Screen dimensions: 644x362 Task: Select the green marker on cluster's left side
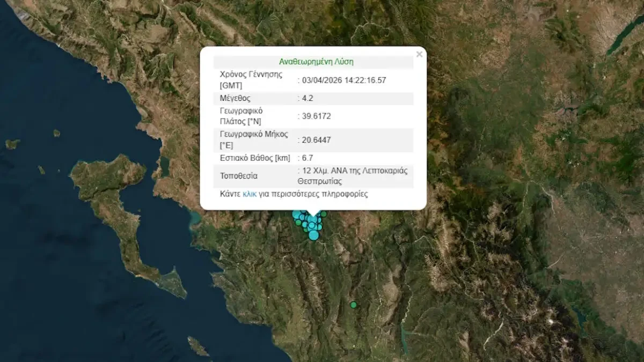click(x=298, y=223)
